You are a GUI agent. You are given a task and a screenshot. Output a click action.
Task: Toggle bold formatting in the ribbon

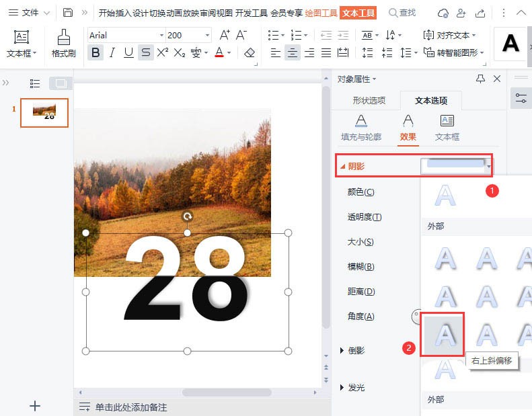coord(96,52)
